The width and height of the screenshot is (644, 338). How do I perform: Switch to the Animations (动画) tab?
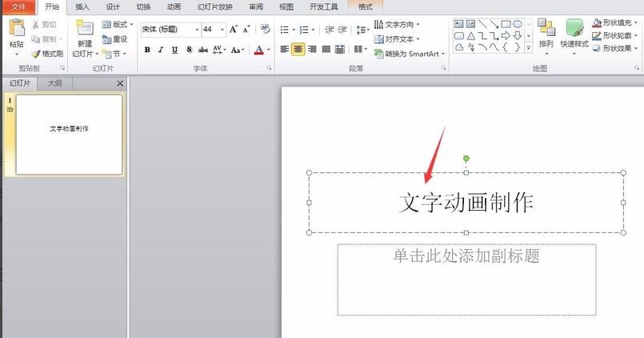coord(174,7)
